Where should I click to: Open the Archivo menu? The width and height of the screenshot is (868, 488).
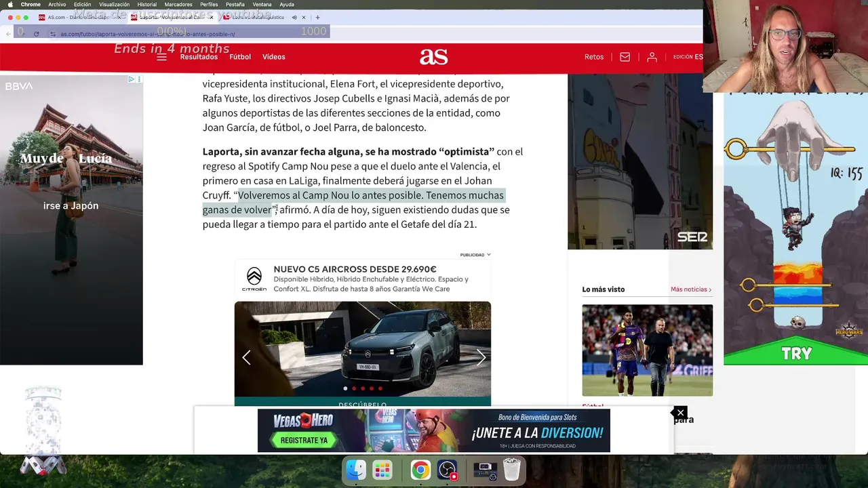click(x=57, y=5)
